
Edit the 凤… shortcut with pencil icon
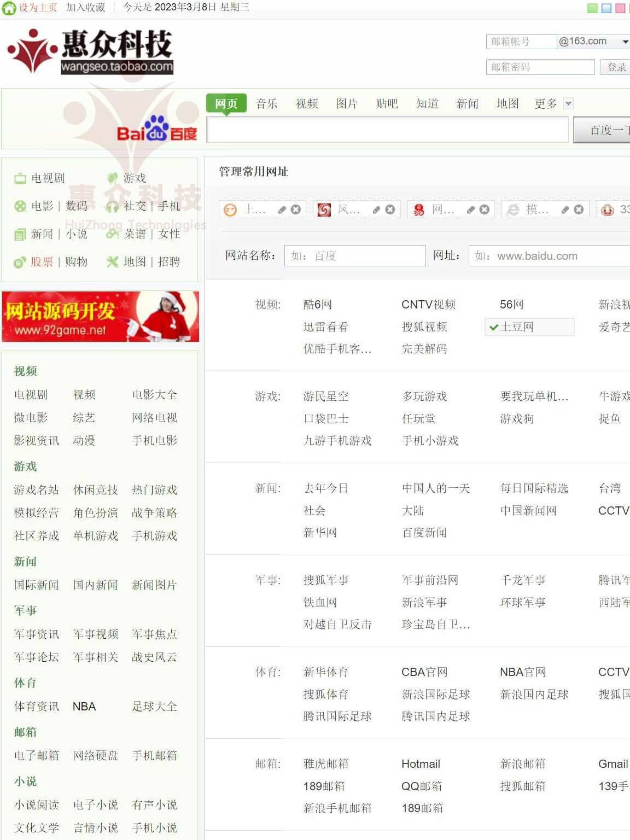[x=376, y=210]
